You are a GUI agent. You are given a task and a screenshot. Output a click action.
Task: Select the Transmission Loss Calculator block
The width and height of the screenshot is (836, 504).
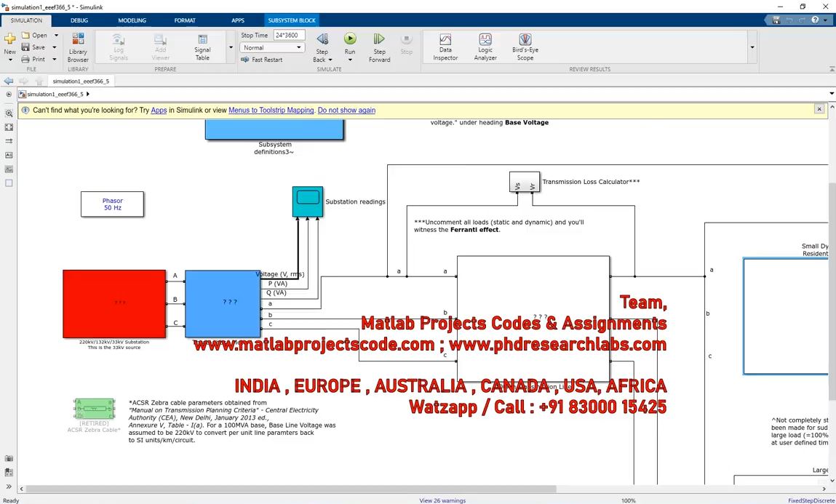[525, 183]
